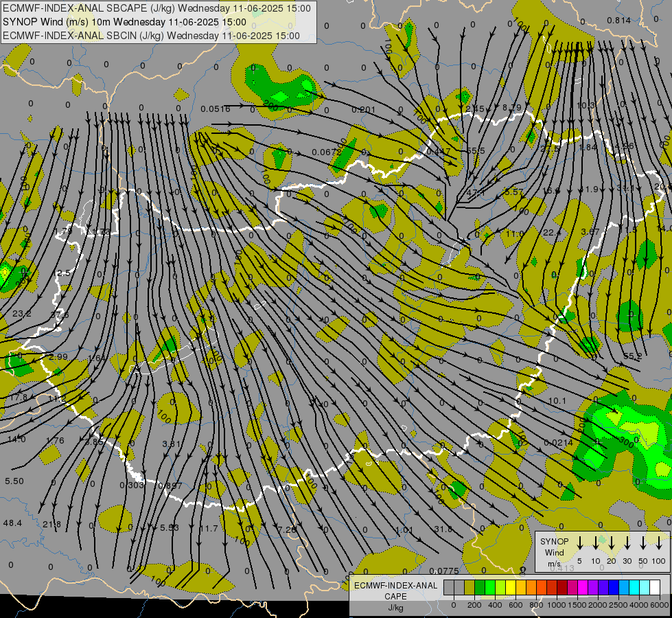Click the wind arrow above the 5 m/s label

pos(580,543)
